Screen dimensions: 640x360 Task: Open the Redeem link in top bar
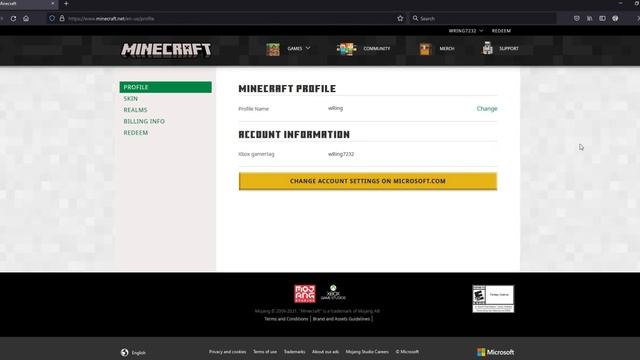[501, 31]
